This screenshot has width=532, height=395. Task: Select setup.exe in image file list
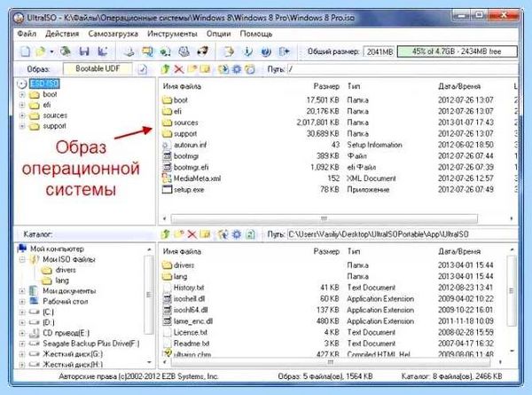(x=189, y=190)
